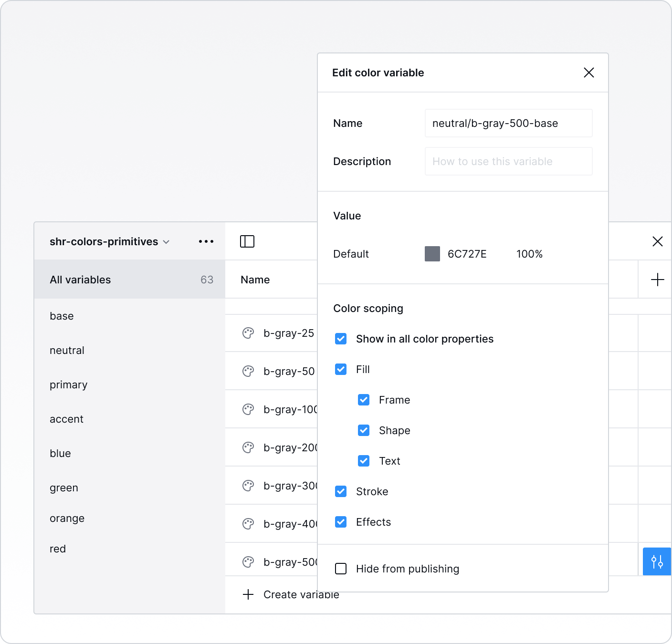Toggle the Text fill scope checkbox

click(364, 461)
